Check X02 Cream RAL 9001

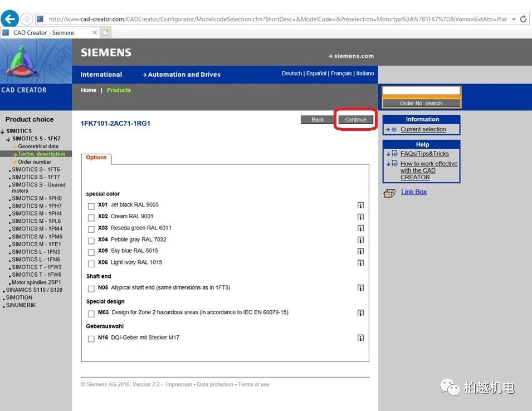pos(91,218)
